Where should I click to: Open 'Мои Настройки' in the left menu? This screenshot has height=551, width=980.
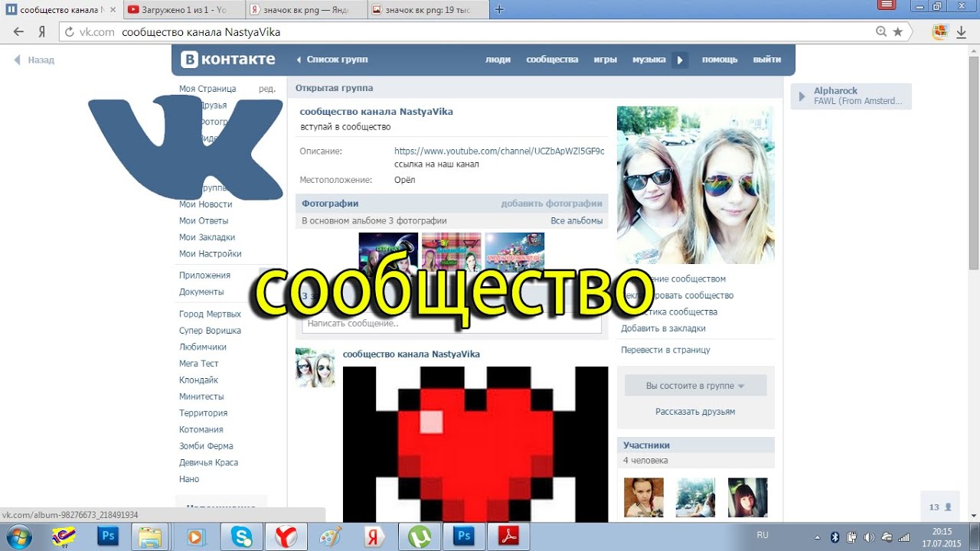click(x=210, y=254)
